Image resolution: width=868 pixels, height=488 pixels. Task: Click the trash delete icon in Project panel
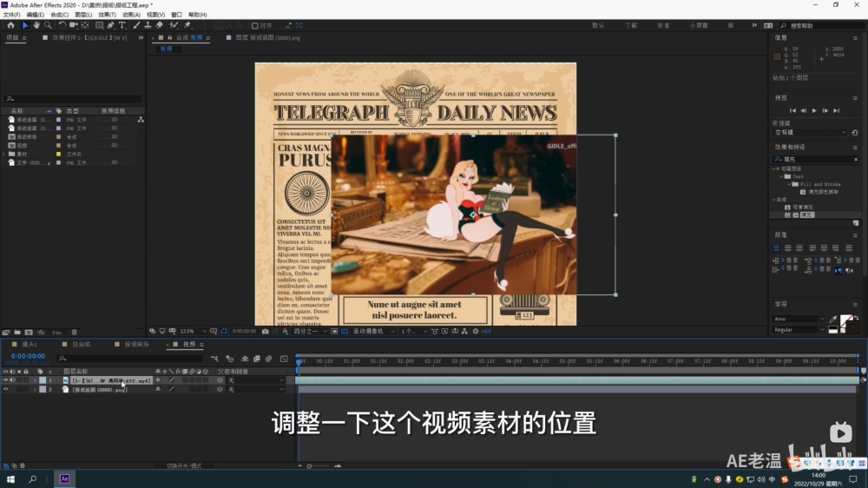74,333
